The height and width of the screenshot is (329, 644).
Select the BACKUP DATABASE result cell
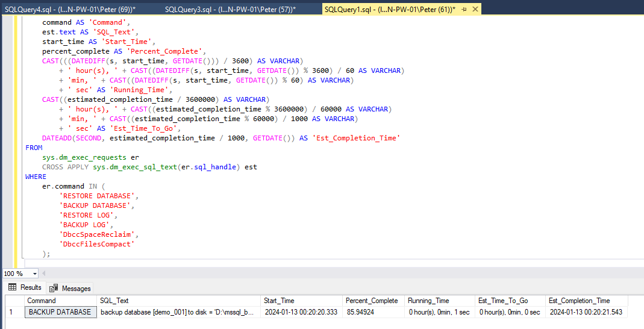click(x=60, y=312)
